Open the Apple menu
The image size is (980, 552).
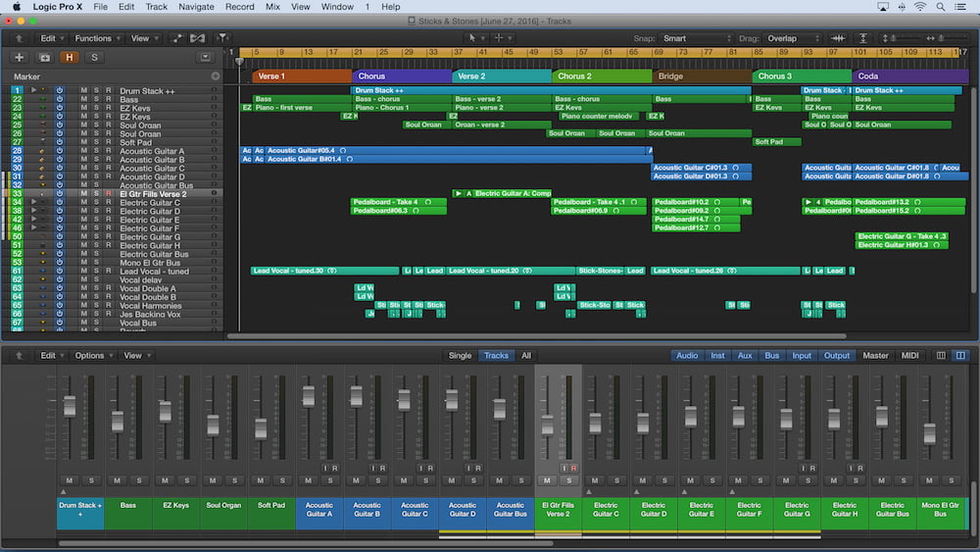coord(17,7)
